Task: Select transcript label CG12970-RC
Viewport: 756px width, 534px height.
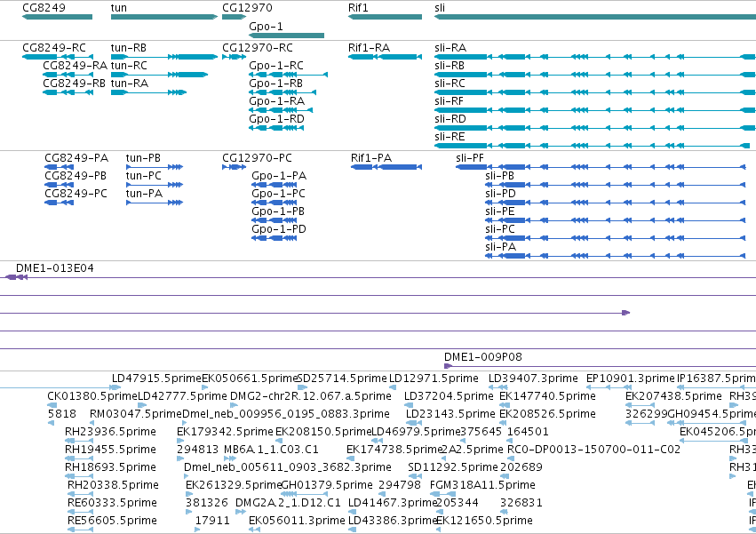Action: pyautogui.click(x=258, y=48)
